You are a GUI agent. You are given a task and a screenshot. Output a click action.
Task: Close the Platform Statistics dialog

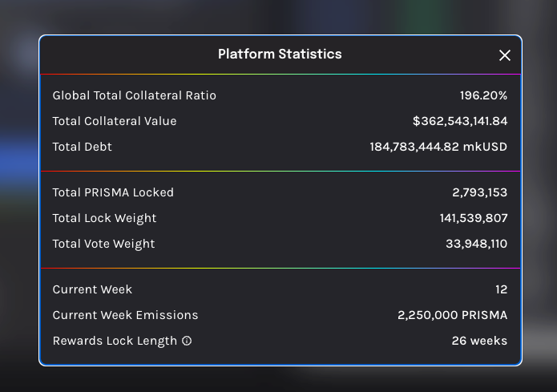click(x=505, y=55)
